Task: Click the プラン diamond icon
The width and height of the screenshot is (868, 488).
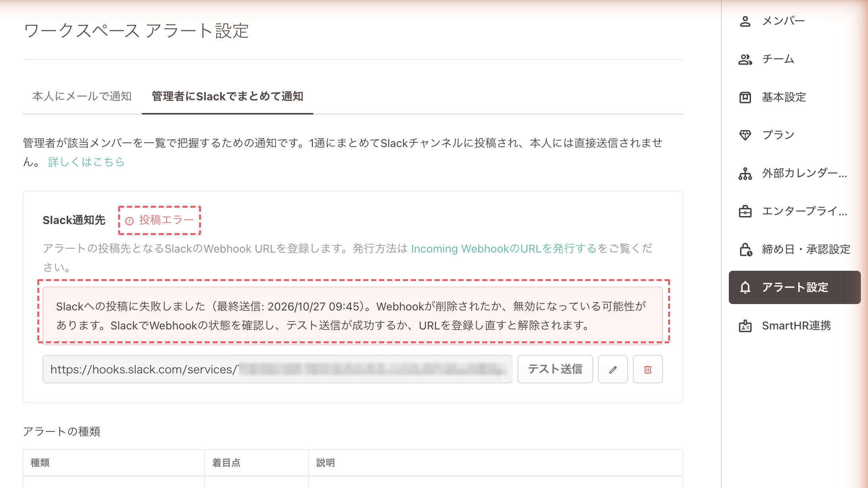Action: (x=745, y=135)
